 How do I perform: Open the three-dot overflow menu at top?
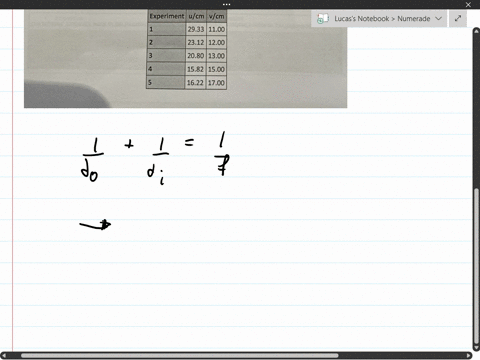(x=226, y=4)
